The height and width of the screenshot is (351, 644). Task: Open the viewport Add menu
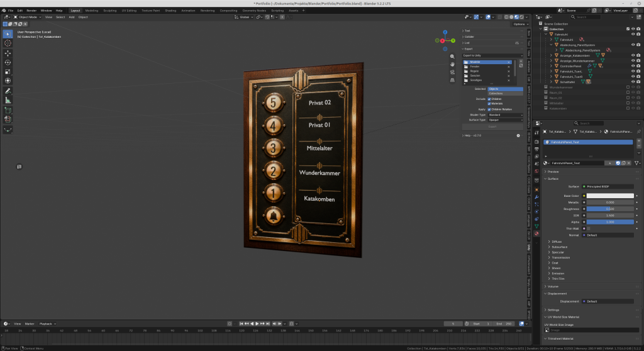point(72,17)
